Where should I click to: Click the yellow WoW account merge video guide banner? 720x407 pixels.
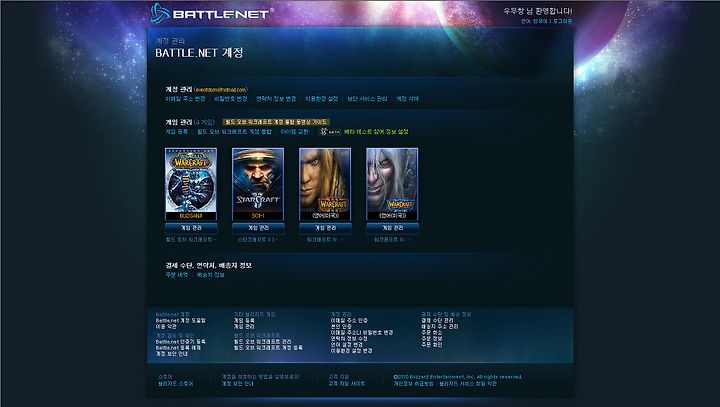click(276, 122)
